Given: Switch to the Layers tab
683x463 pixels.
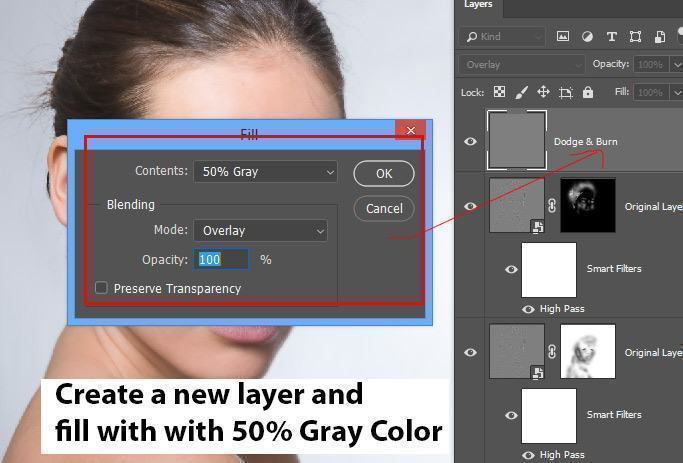Looking at the screenshot, I should (478, 5).
